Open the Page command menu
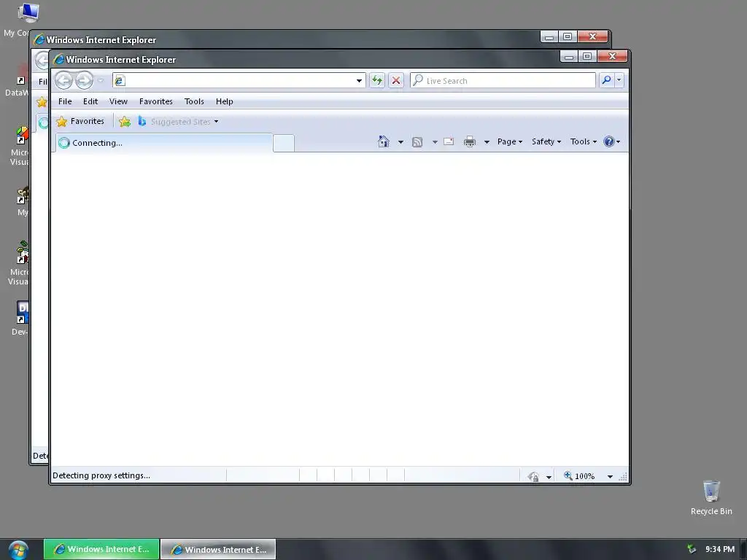 [x=510, y=141]
